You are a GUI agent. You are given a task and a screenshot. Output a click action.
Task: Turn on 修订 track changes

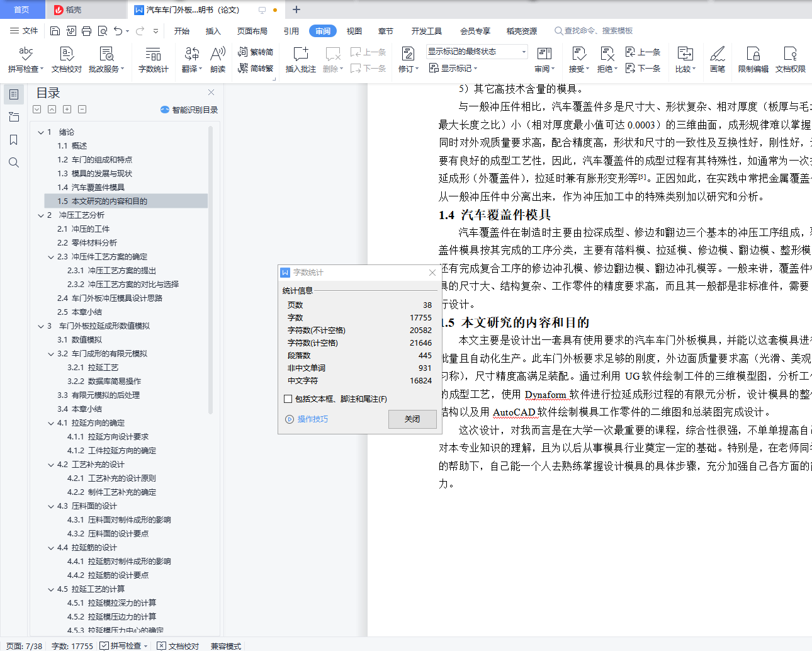pyautogui.click(x=408, y=60)
